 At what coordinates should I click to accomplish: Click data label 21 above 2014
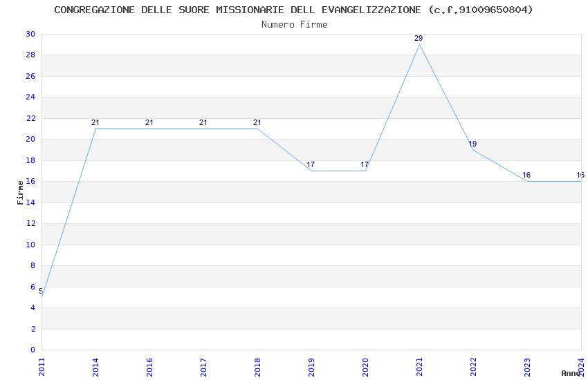pyautogui.click(x=95, y=122)
